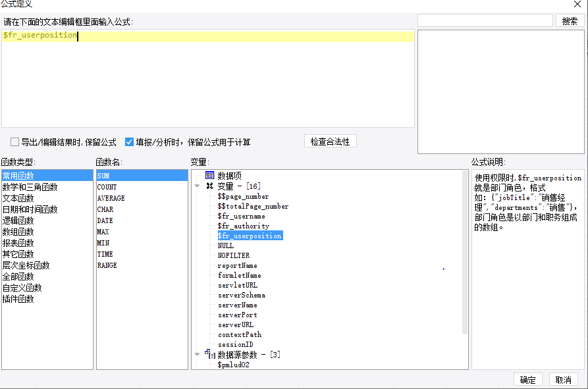588x389 pixels.
Task: Select the COUNT function
Action: click(x=142, y=187)
